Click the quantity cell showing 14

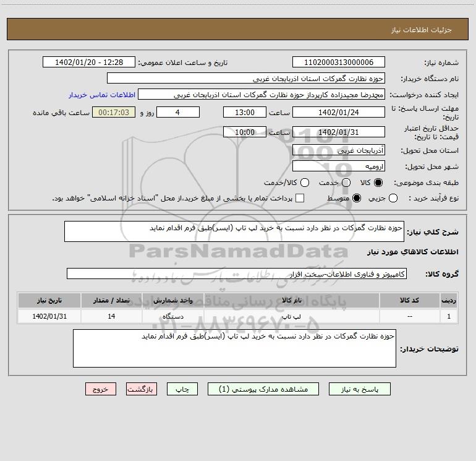[111, 316]
